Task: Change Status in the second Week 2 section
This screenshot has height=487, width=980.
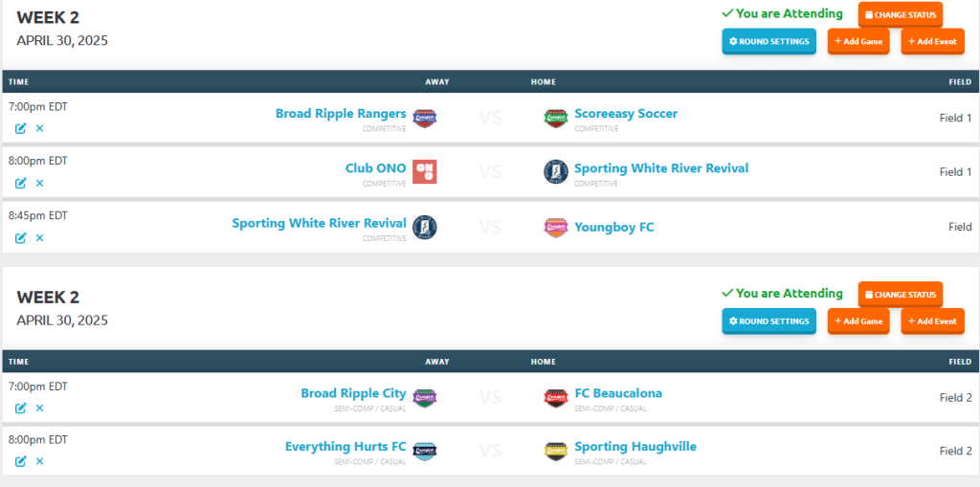Action: 900,294
